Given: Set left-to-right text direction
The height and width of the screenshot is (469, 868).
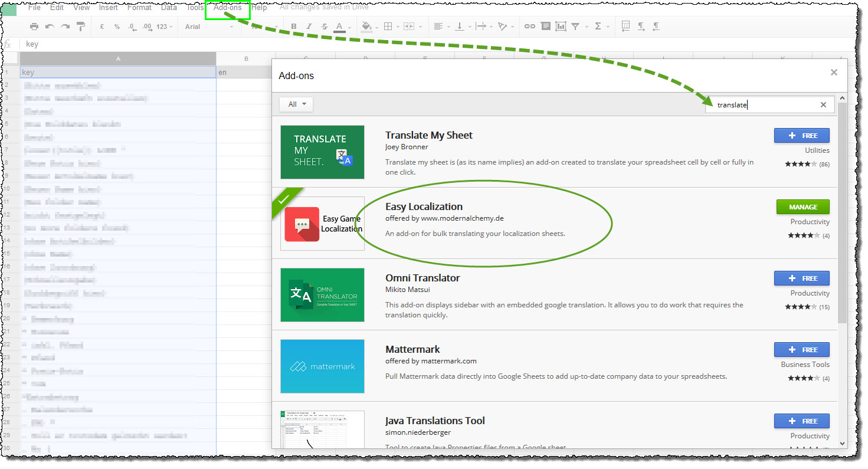Looking at the screenshot, I should (x=641, y=27).
